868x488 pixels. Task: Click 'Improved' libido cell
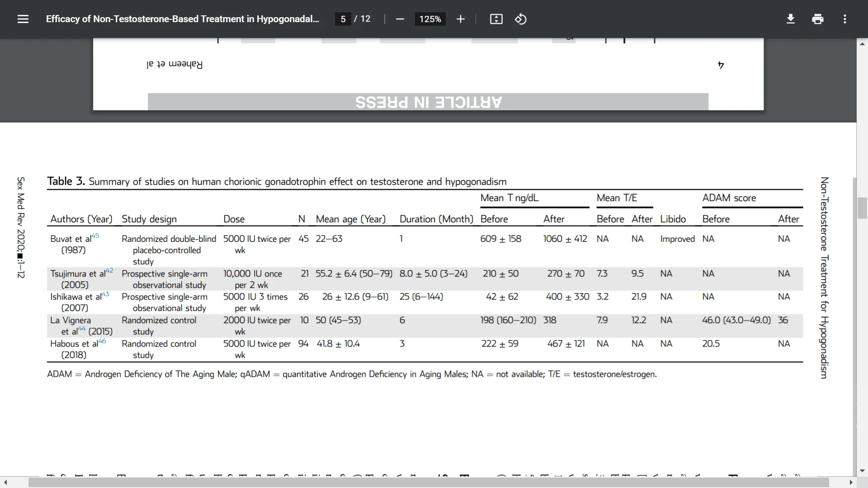point(677,239)
